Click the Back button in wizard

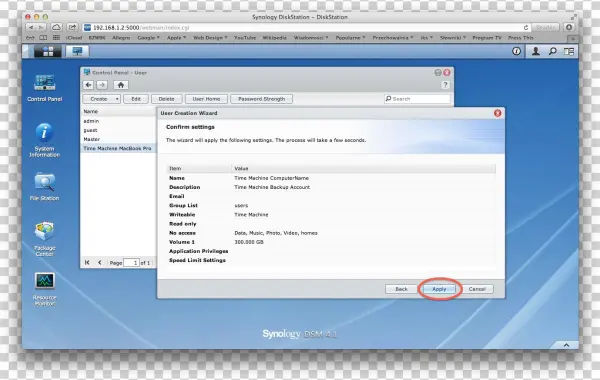coord(401,289)
